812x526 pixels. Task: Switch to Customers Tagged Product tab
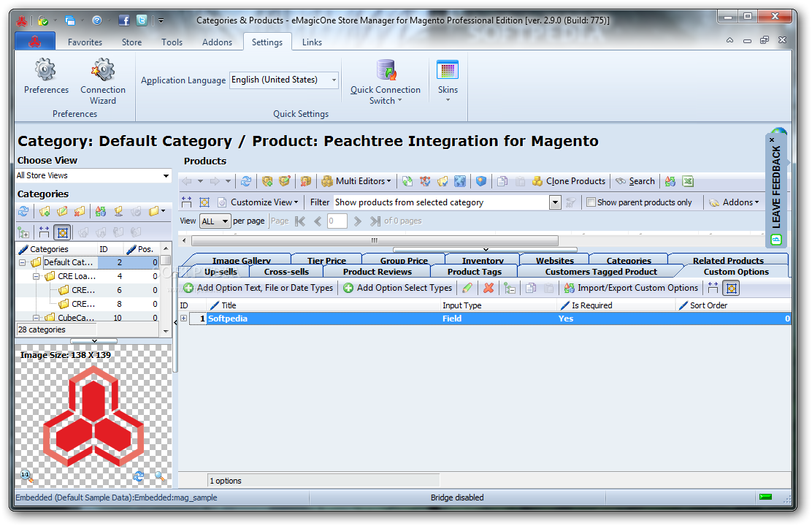point(601,272)
